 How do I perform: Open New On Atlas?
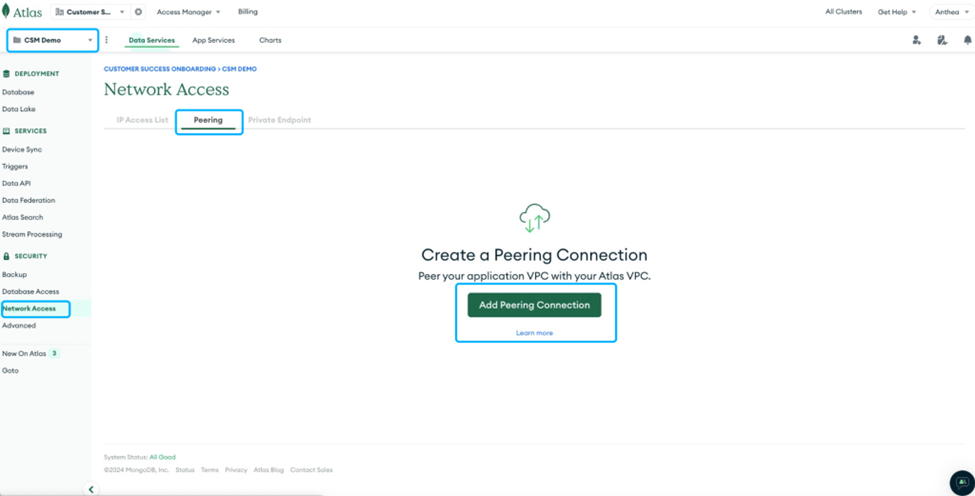24,354
